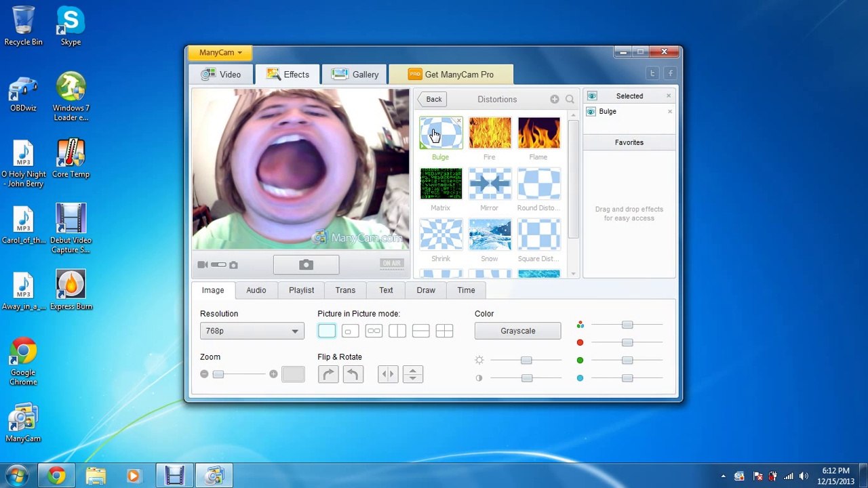The image size is (868, 488).
Task: Add a new effect with the plus icon
Action: [555, 100]
